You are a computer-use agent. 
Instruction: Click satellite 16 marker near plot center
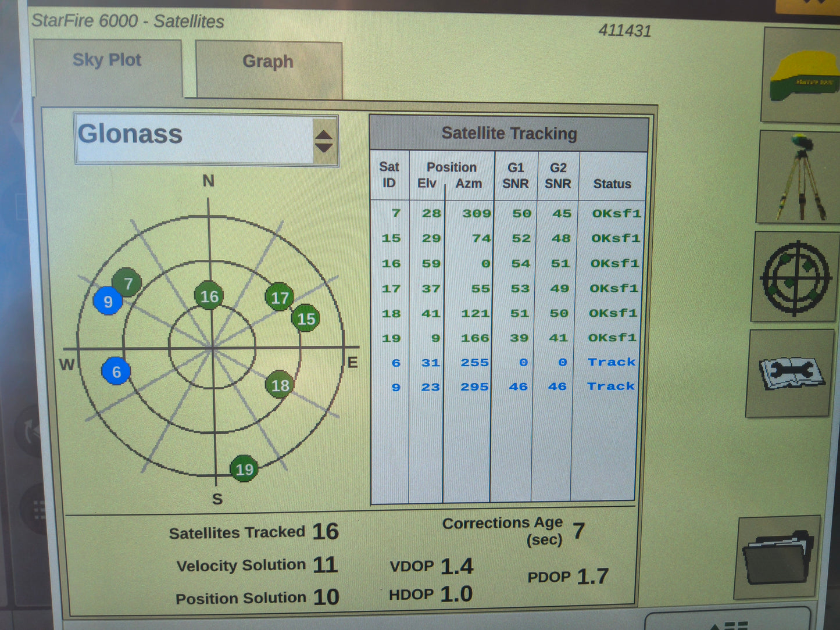coord(209,296)
